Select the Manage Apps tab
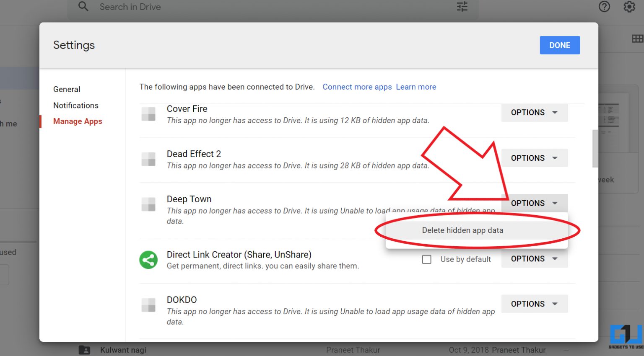This screenshot has width=644, height=356. tap(78, 121)
